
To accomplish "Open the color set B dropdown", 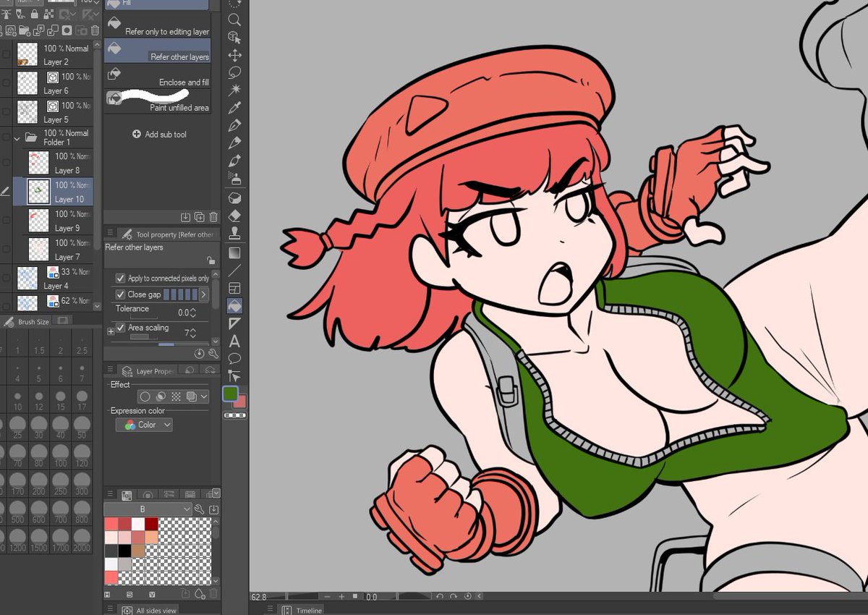I will (148, 509).
